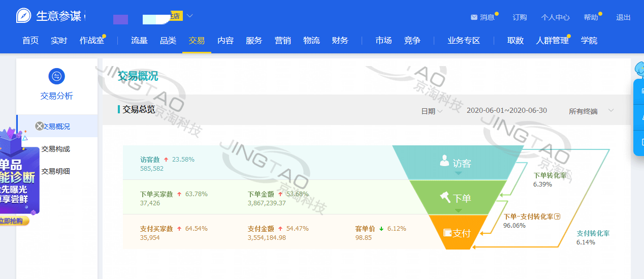Close the promotional popup with the X
Screen dimensions: 644x279
tap(40, 126)
